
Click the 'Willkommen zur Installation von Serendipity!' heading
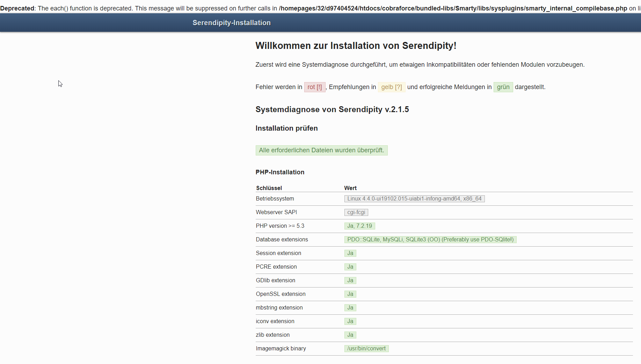[356, 46]
